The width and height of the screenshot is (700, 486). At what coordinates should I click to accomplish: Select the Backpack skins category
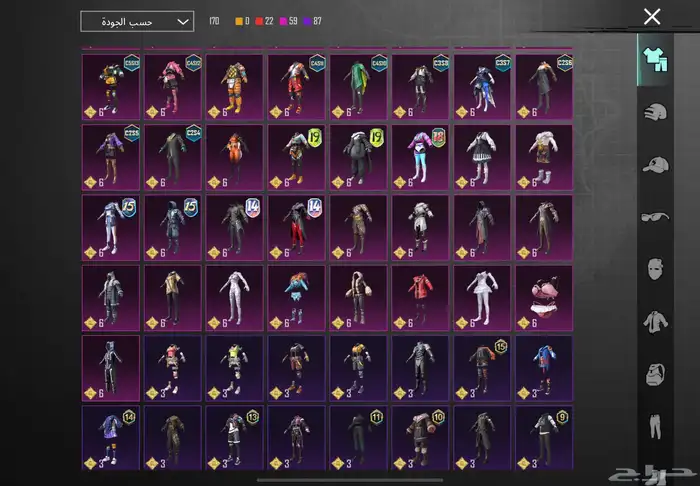pos(655,373)
